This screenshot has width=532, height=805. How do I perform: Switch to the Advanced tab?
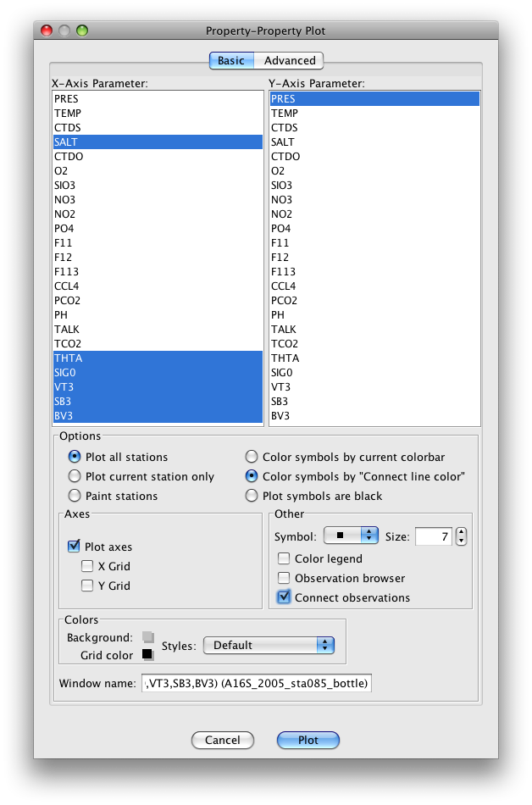pos(289,60)
